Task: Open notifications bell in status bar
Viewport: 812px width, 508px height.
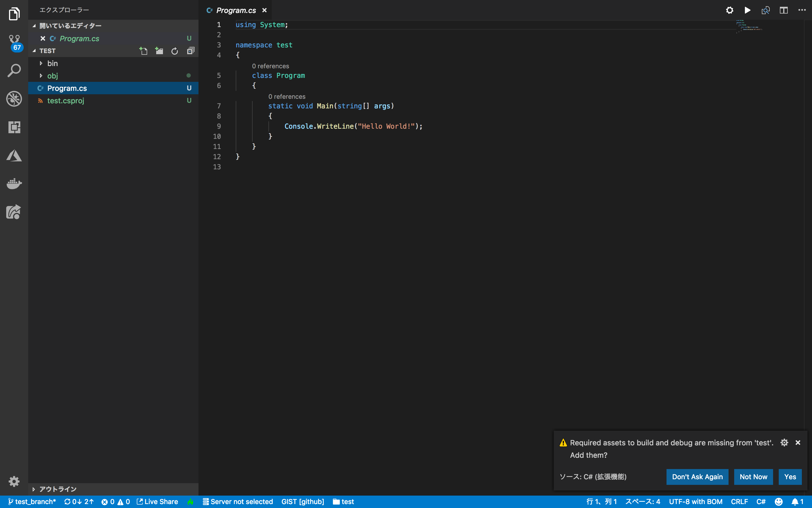Action: click(798, 502)
